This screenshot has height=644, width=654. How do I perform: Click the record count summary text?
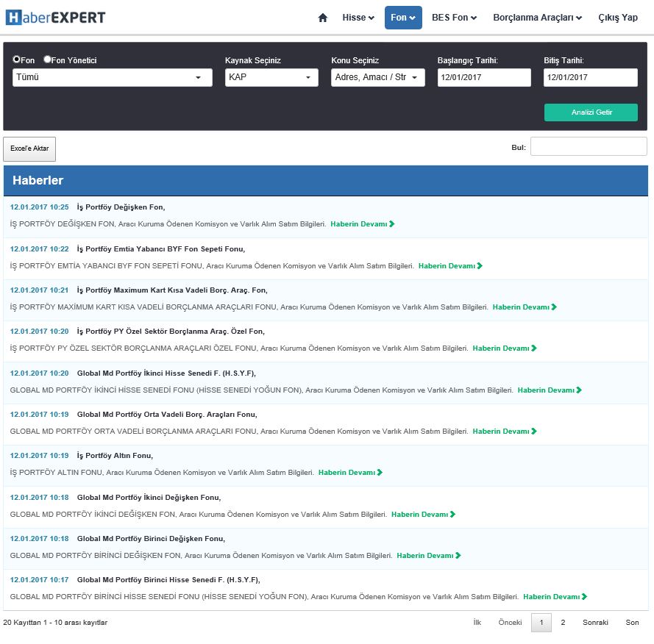click(55, 623)
